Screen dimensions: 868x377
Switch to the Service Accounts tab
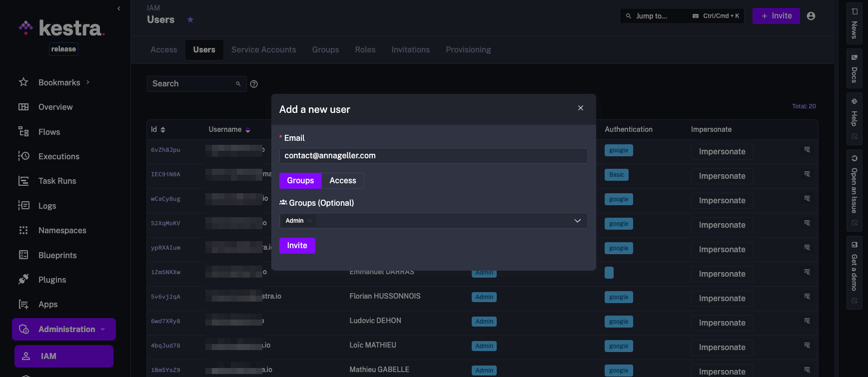(263, 50)
